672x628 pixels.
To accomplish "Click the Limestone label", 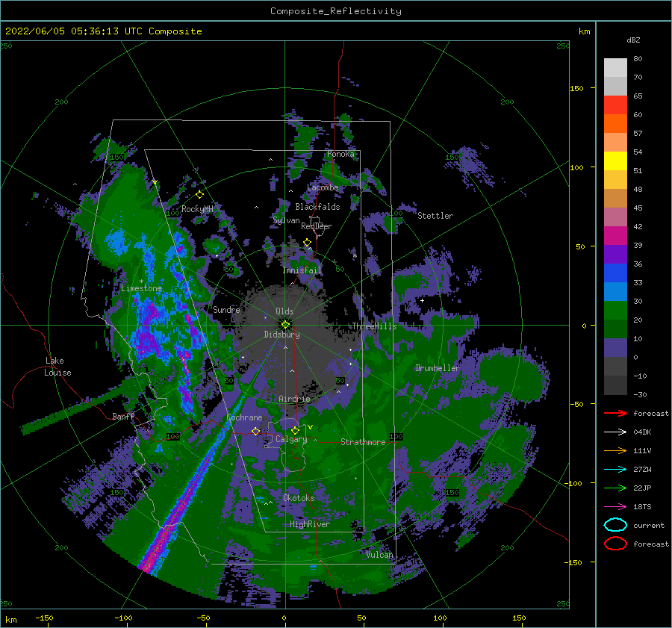I will pos(141,288).
